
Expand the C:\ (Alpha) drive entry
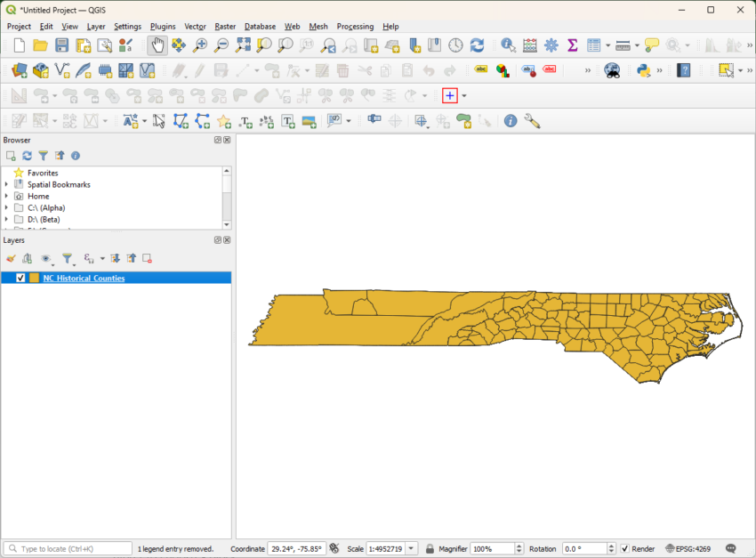coord(6,207)
